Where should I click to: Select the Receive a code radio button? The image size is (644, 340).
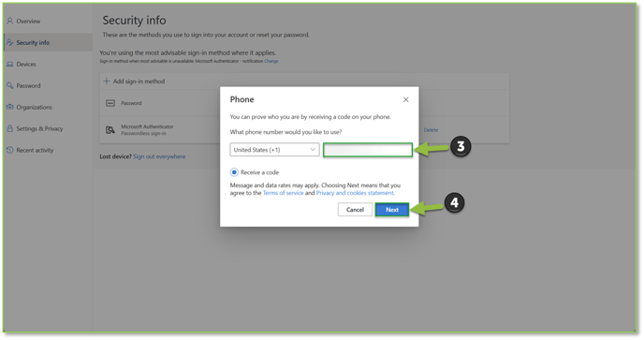[x=234, y=172]
